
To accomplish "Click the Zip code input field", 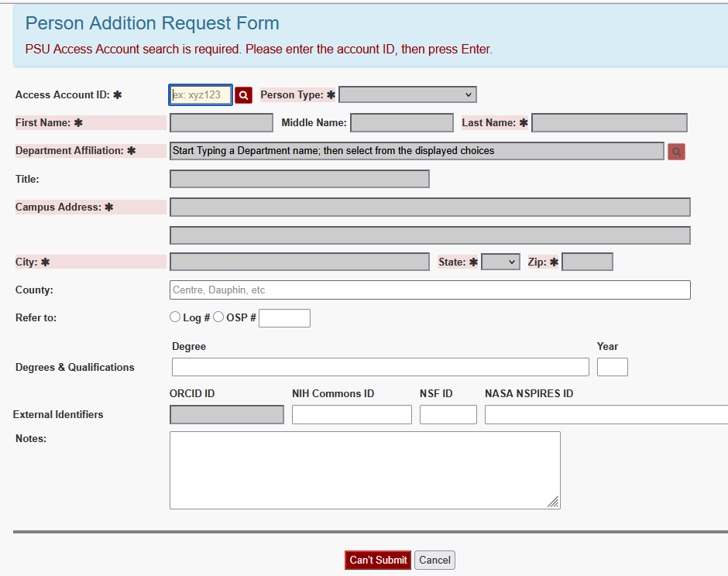I will point(587,261).
